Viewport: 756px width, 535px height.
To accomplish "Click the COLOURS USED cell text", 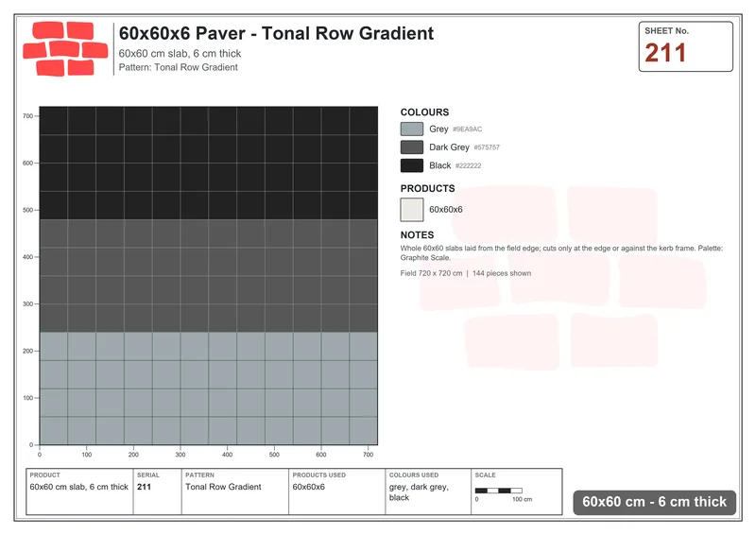I will coord(419,492).
